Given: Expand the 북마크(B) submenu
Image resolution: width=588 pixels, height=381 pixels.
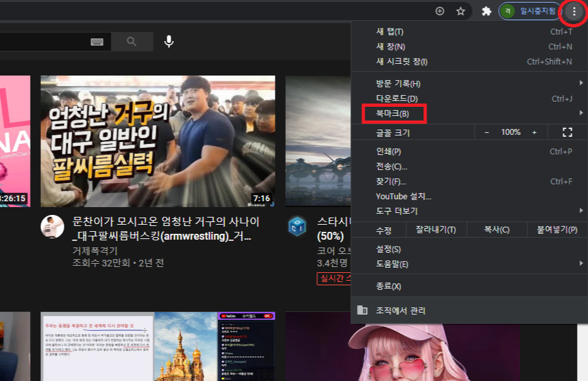Looking at the screenshot, I should click(469, 113).
